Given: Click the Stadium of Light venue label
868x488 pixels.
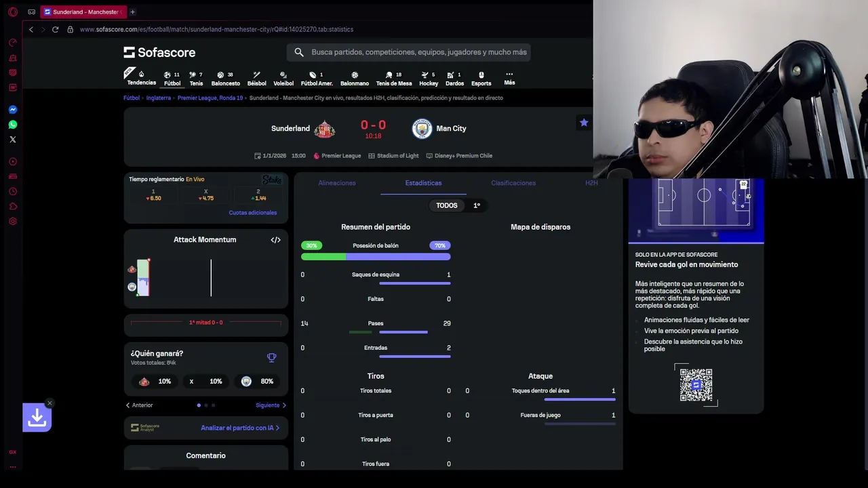Looking at the screenshot, I should 393,156.
